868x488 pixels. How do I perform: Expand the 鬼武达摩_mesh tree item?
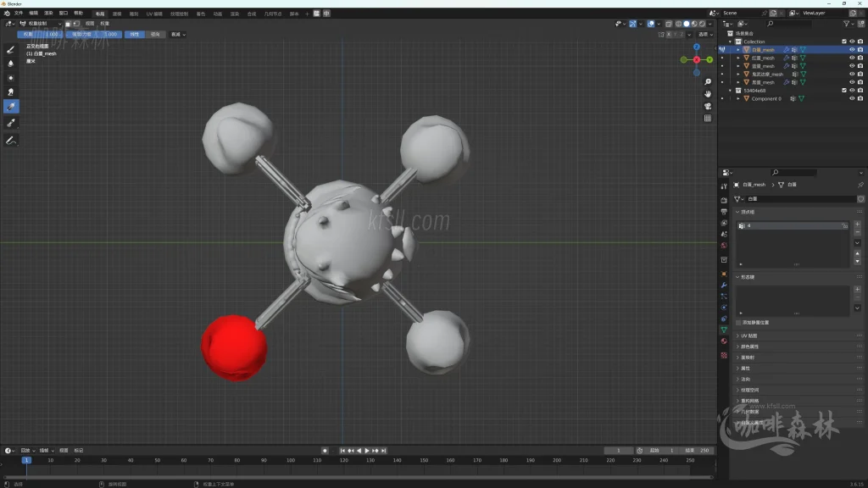(x=738, y=75)
